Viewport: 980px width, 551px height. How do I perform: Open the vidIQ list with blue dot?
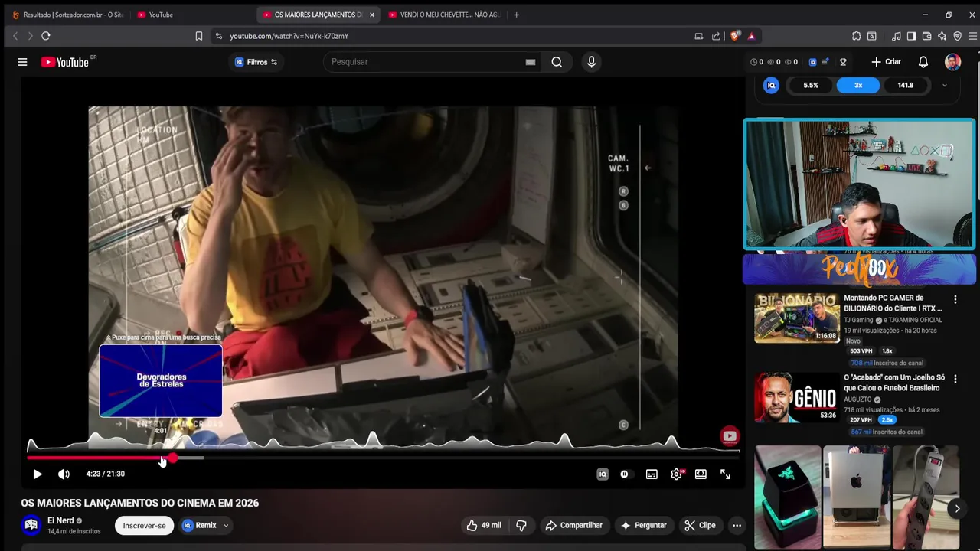pyautogui.click(x=825, y=62)
